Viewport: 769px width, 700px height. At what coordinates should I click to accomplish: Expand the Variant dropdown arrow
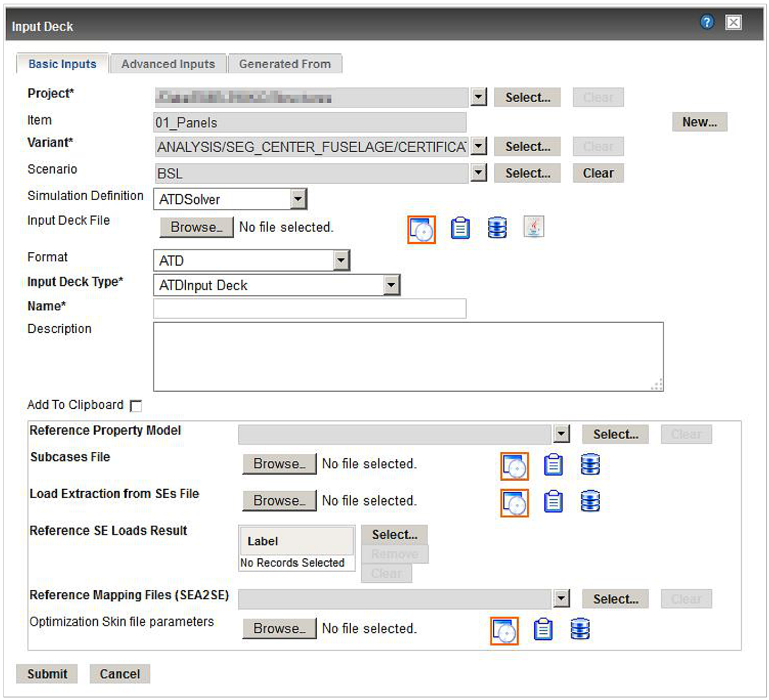tap(479, 146)
